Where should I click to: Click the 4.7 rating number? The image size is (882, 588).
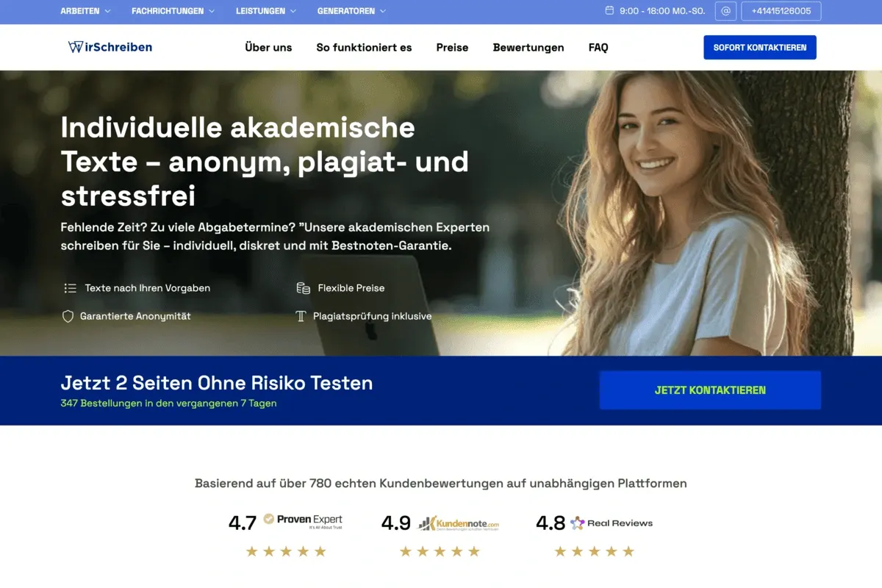(243, 523)
